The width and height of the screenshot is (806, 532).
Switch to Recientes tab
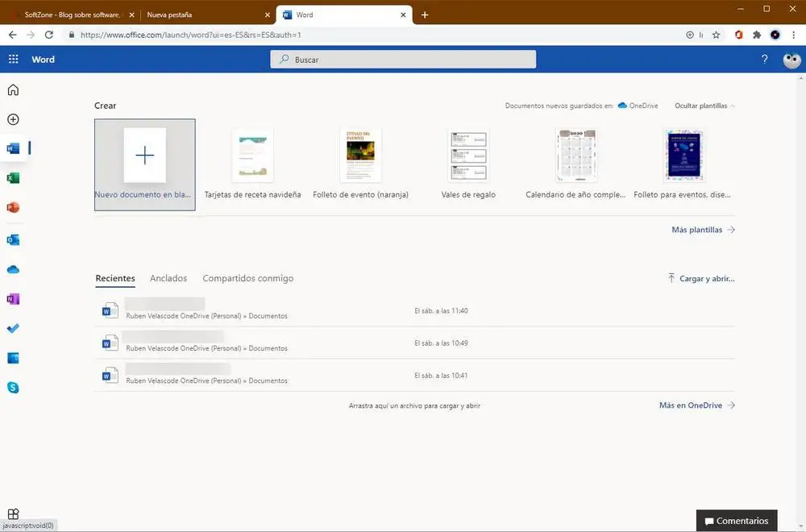(x=115, y=278)
